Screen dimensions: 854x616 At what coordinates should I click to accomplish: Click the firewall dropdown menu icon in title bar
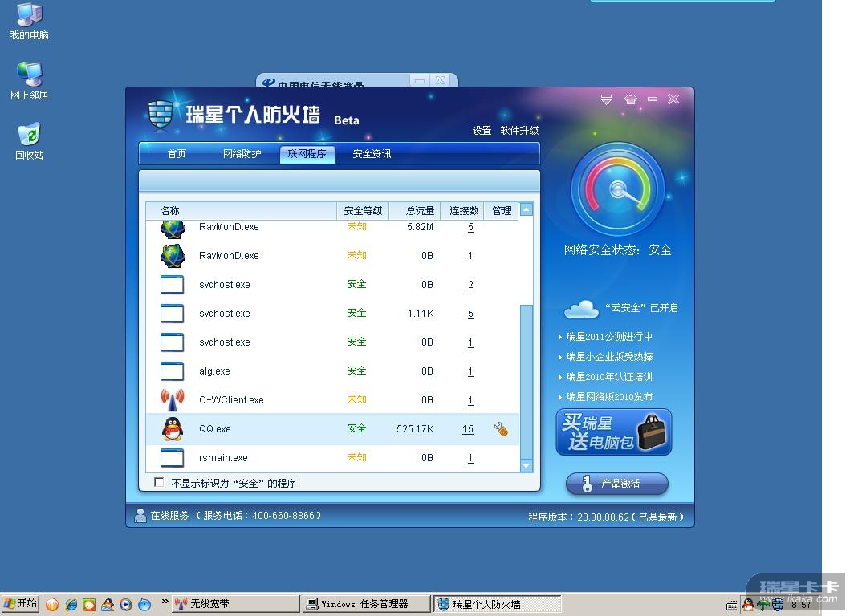[606, 99]
